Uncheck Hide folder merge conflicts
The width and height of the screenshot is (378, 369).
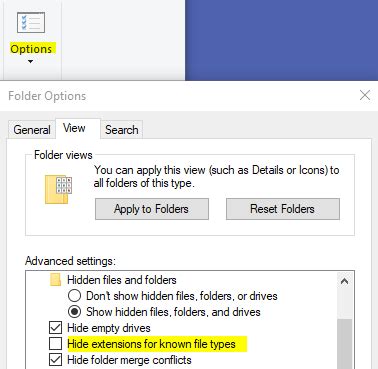coord(55,360)
